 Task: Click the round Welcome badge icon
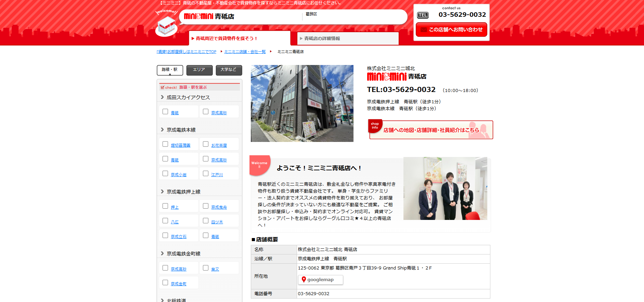pyautogui.click(x=259, y=165)
